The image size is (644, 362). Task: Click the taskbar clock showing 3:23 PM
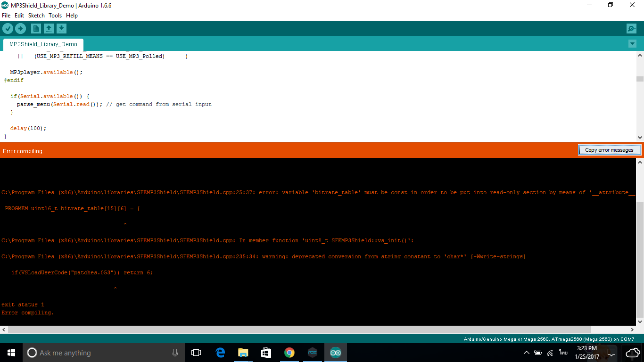tap(587, 353)
